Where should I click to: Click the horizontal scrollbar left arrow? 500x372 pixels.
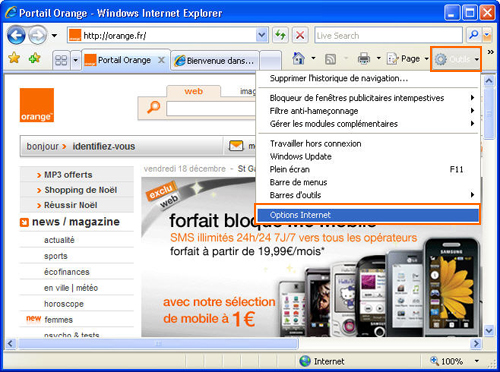click(x=11, y=343)
